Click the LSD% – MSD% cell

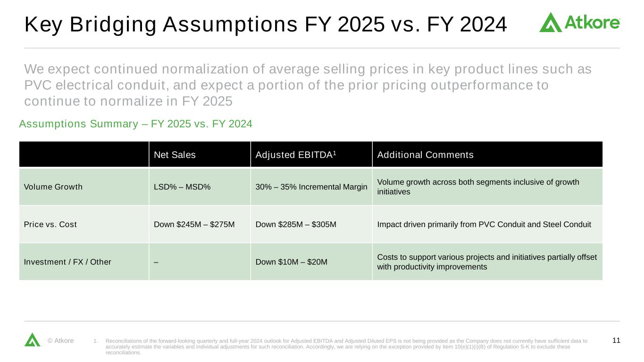(182, 187)
